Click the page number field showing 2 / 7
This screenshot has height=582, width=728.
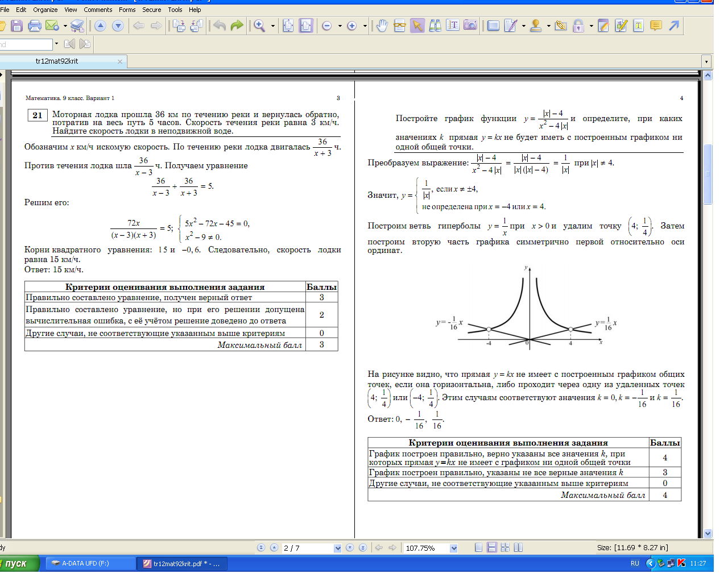(x=308, y=548)
